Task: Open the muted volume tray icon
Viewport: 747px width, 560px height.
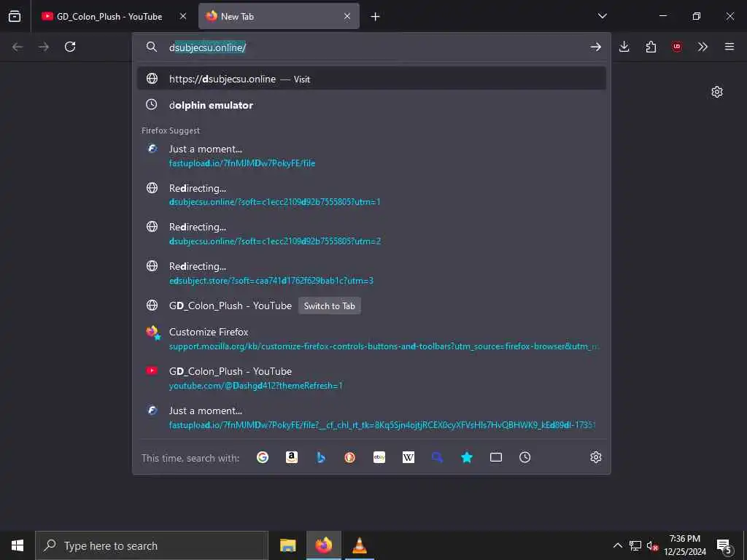Action: pyautogui.click(x=652, y=545)
